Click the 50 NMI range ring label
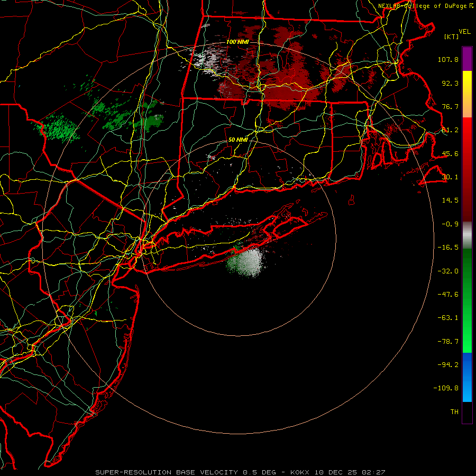Viewport: 476px width, 476px height. (x=238, y=140)
